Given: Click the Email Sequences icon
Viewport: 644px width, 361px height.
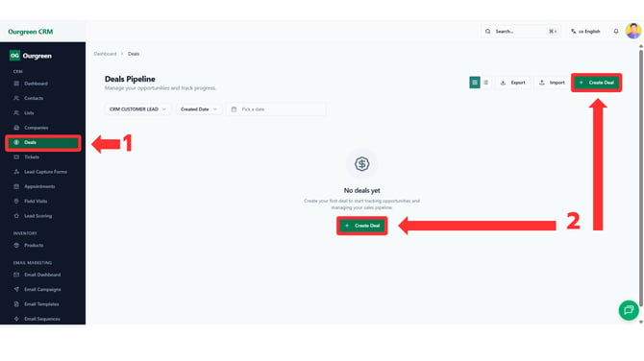Looking at the screenshot, I should tap(16, 319).
